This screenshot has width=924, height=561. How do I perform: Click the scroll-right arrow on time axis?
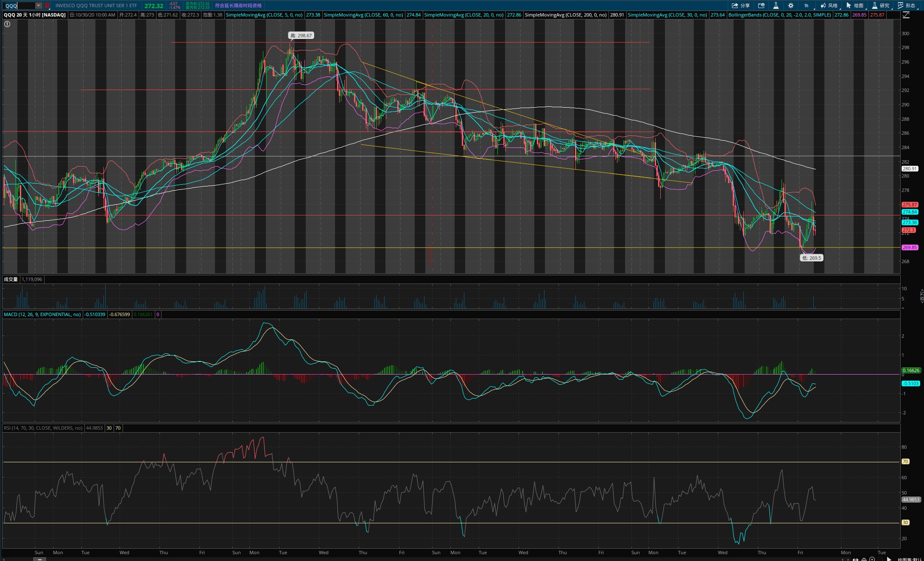848,559
